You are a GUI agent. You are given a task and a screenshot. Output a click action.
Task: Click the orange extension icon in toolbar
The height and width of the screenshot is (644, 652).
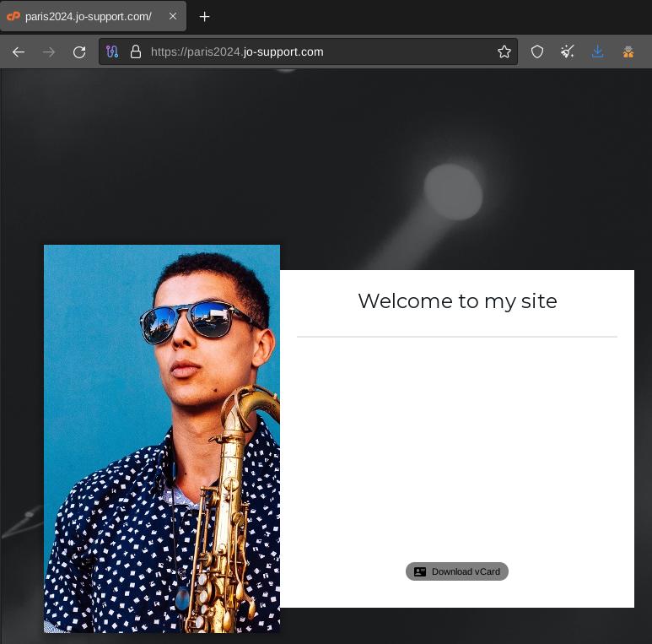tap(628, 51)
